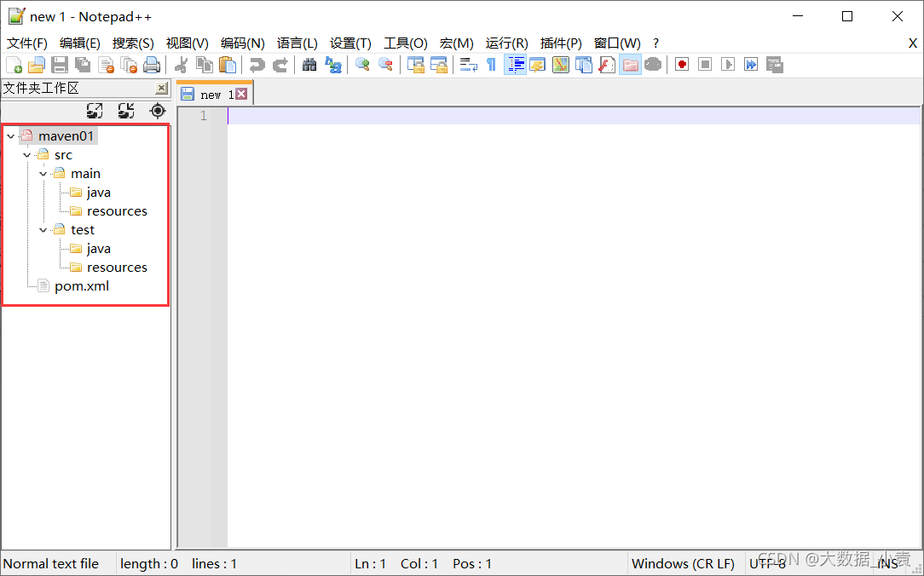
Task: Open the Document List icon
Action: point(583,65)
